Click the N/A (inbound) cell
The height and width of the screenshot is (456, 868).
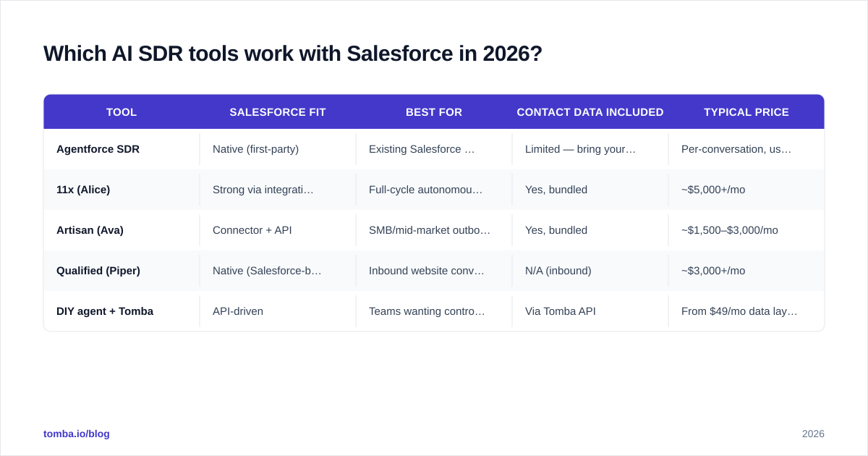click(590, 271)
